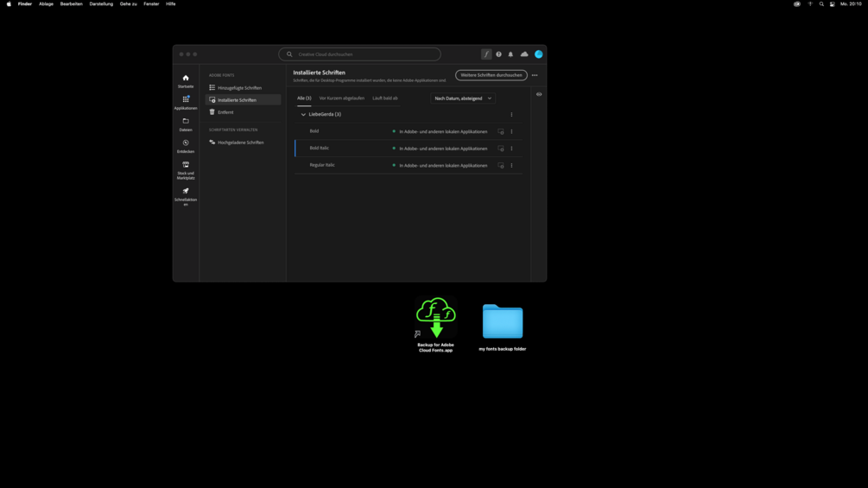868x488 pixels.
Task: Open Hochgeladene Schriften section
Action: pyautogui.click(x=243, y=143)
